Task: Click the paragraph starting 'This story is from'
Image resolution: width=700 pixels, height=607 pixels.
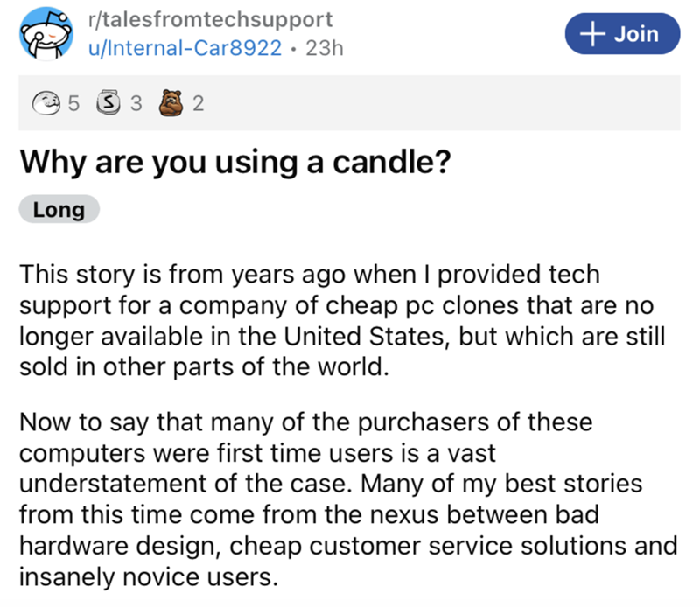Action: 341,319
